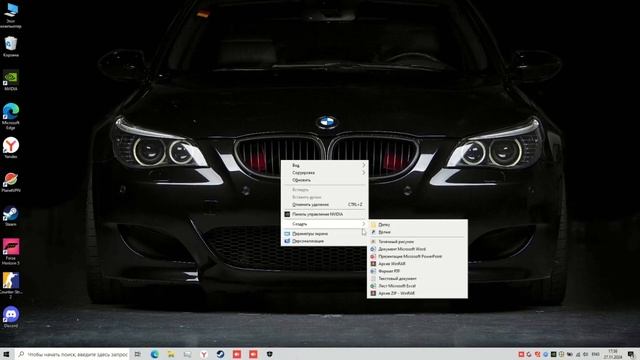Image resolution: width=640 pixels, height=360 pixels.
Task: Select the Yandex browser desktop shortcut
Action: pos(11,148)
